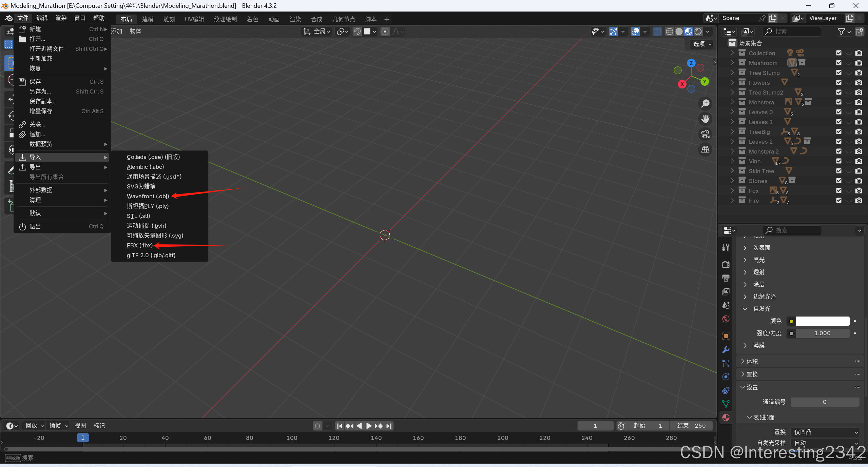Viewport: 868px width, 467px height.
Task: Choose Wavefront (.obj) import option
Action: pyautogui.click(x=148, y=196)
